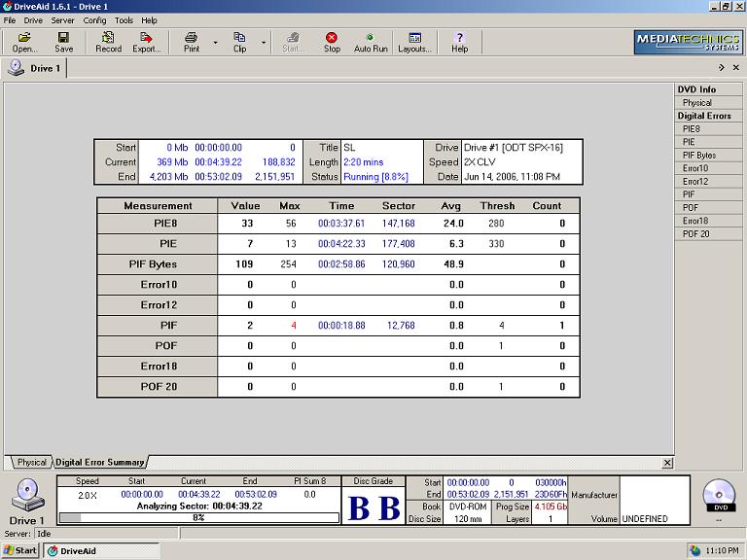This screenshot has width=747, height=560.
Task: Open Layouts from the toolbar
Action: point(414,42)
